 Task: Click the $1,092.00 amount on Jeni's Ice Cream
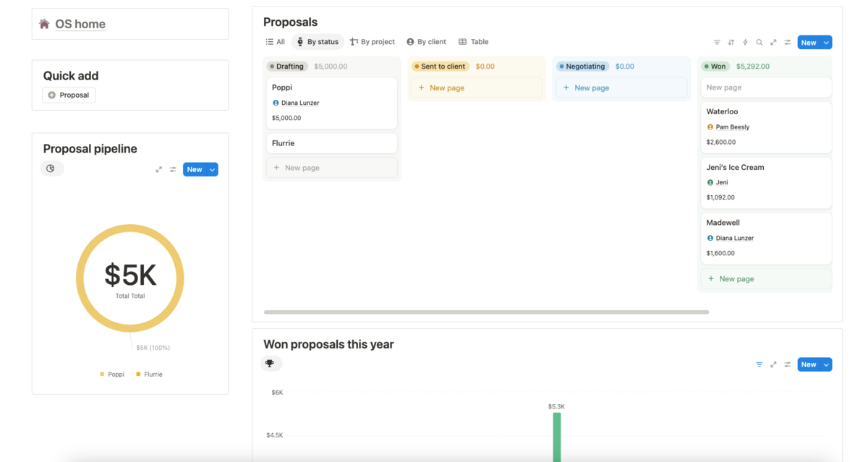[x=720, y=197]
